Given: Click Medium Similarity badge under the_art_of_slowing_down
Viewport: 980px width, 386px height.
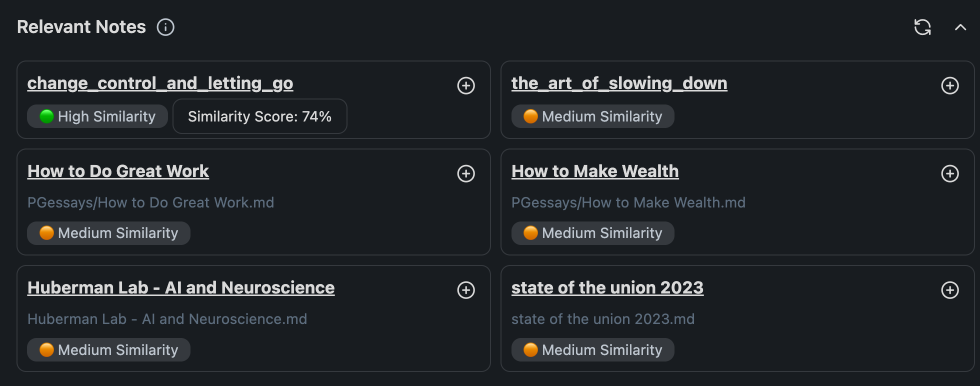Looking at the screenshot, I should [x=592, y=116].
